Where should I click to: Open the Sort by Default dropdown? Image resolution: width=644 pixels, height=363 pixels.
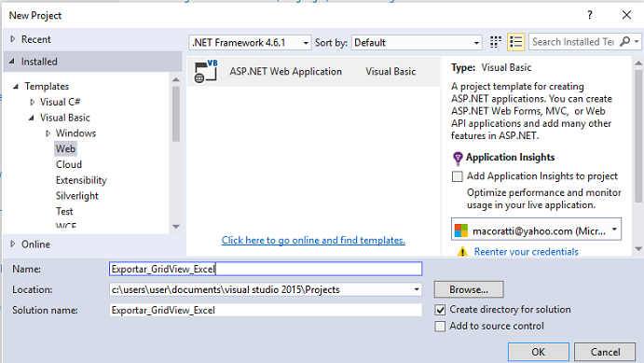(417, 42)
